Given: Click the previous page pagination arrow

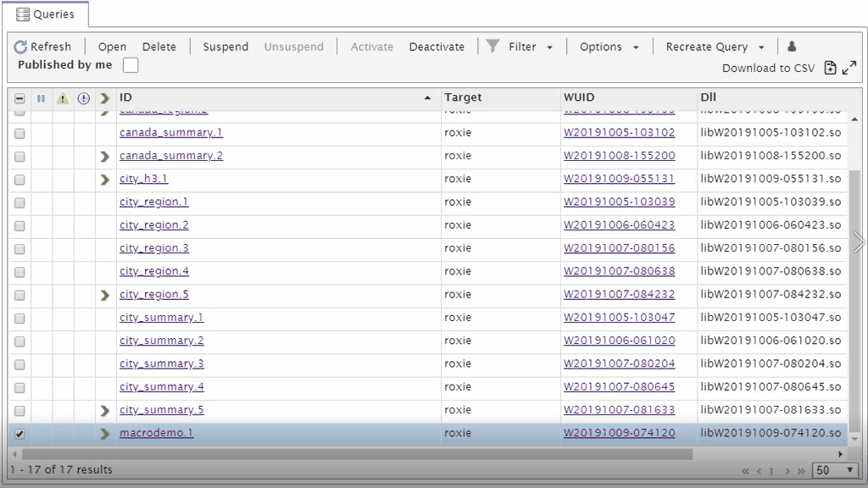Looking at the screenshot, I should point(759,471).
